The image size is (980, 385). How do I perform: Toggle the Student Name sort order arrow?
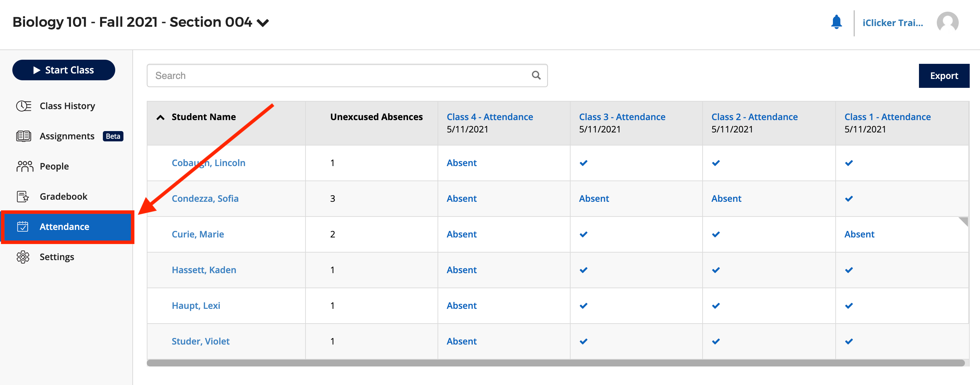(160, 117)
